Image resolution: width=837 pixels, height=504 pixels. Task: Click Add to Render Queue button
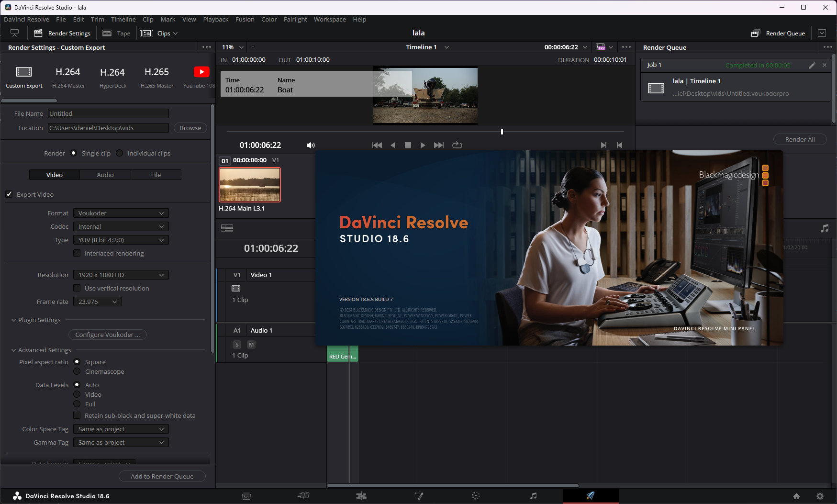162,476
